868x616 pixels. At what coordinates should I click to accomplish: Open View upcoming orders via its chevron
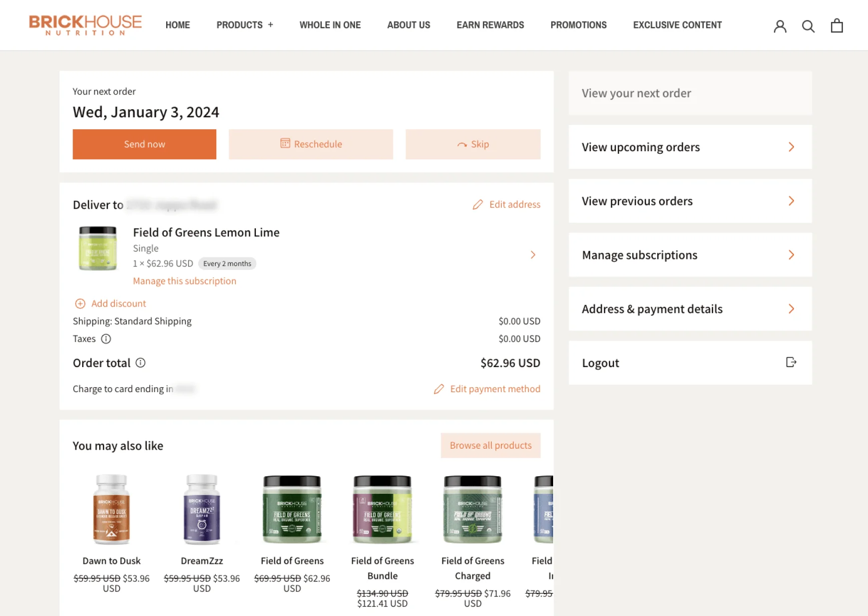point(791,147)
